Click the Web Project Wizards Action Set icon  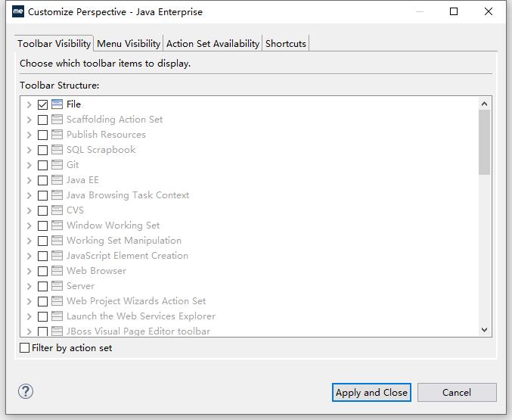(x=57, y=301)
